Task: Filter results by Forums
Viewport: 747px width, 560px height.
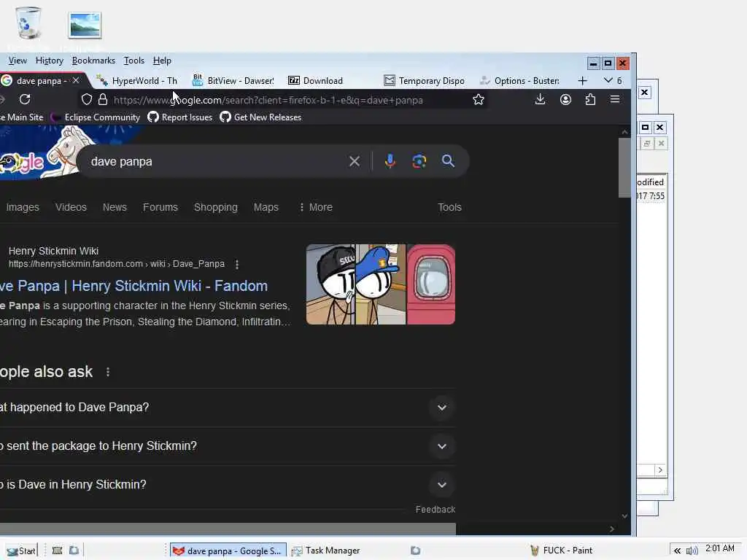Action: [160, 207]
